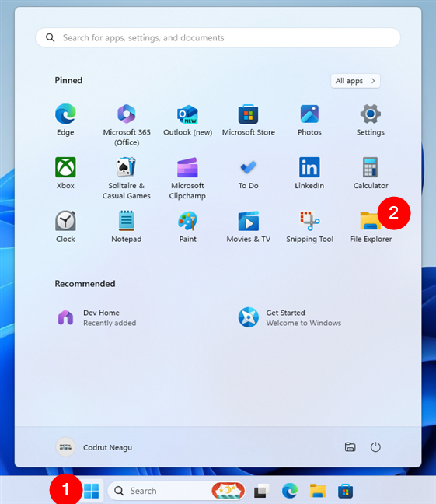Expand the All apps list
The height and width of the screenshot is (504, 436).
(x=355, y=81)
